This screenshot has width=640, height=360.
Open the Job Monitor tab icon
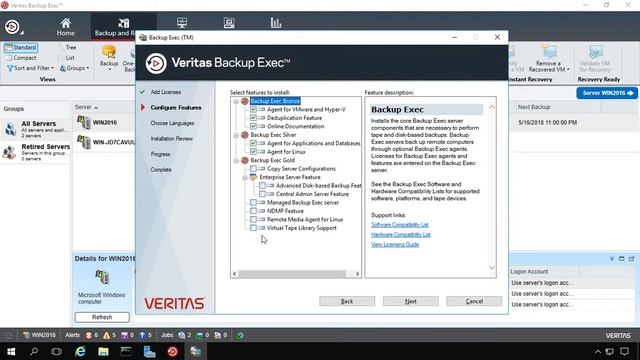(x=182, y=23)
